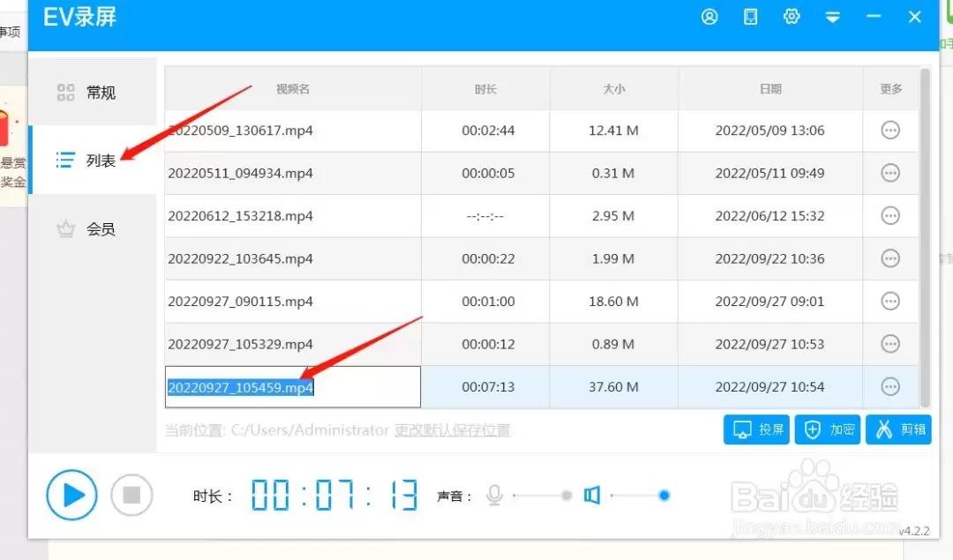This screenshot has height=560, width=953.
Task: Click date cell 2022/05/11 09:49
Action: coord(769,173)
